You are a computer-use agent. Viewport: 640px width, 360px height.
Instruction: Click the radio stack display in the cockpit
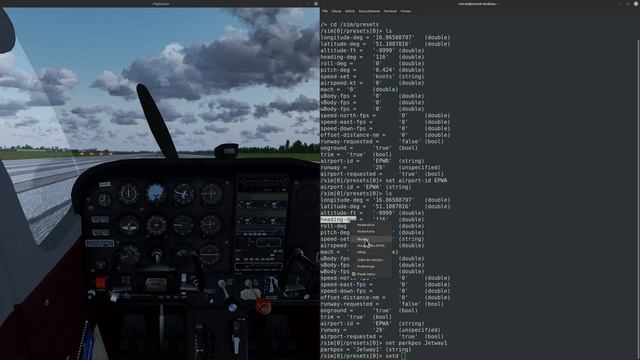(x=262, y=224)
